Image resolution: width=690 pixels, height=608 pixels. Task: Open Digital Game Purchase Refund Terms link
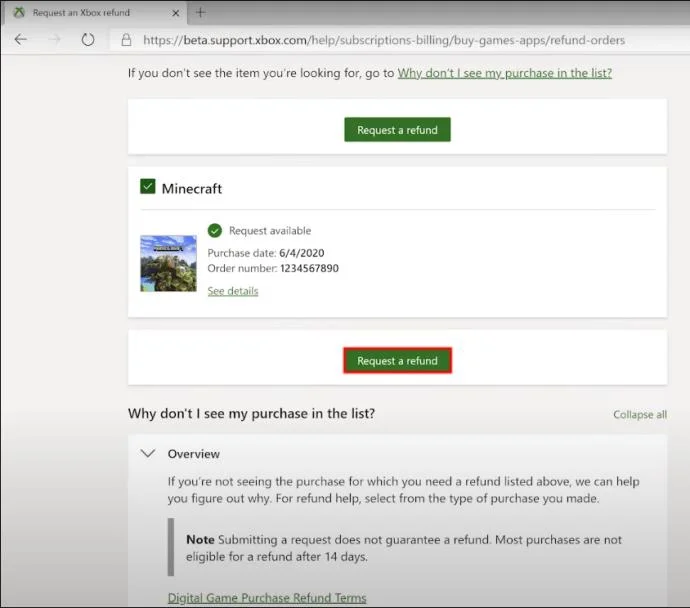tap(267, 597)
